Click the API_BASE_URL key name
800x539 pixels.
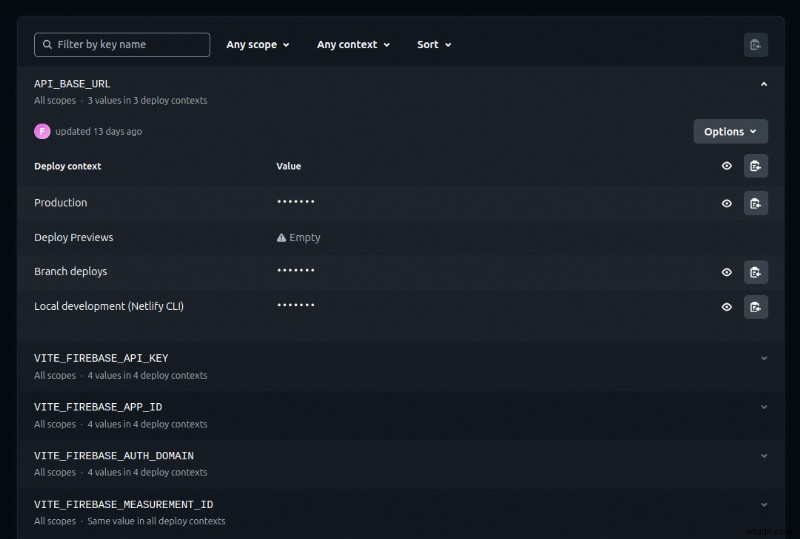[72, 84]
